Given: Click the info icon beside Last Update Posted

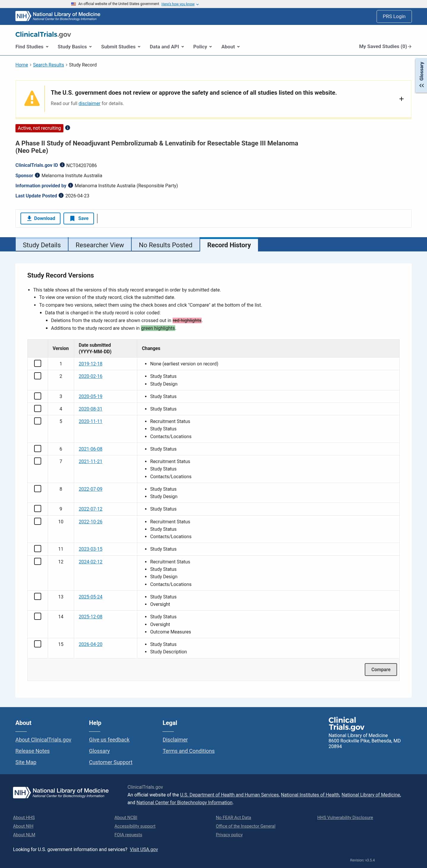Looking at the screenshot, I should [61, 195].
